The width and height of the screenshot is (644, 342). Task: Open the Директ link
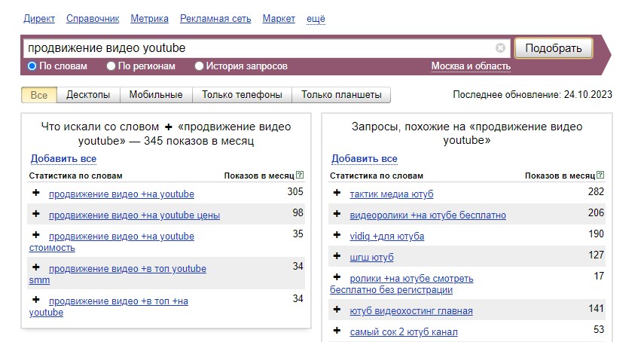(39, 19)
